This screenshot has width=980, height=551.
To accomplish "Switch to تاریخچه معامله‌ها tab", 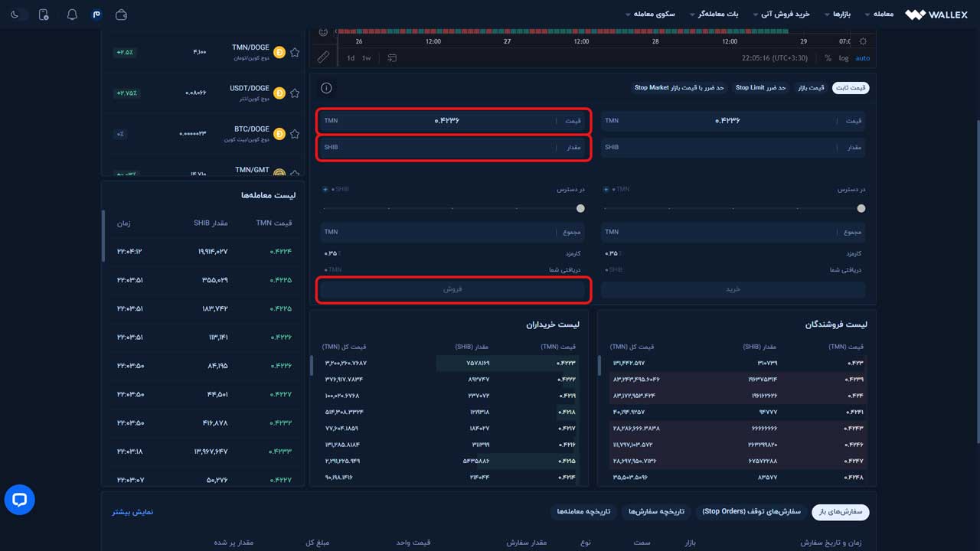I will (x=584, y=511).
